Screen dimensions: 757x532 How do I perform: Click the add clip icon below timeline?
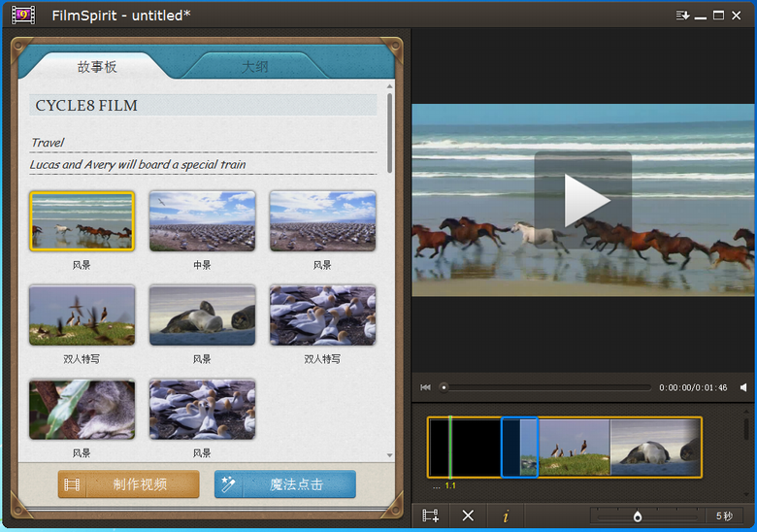coord(430,515)
